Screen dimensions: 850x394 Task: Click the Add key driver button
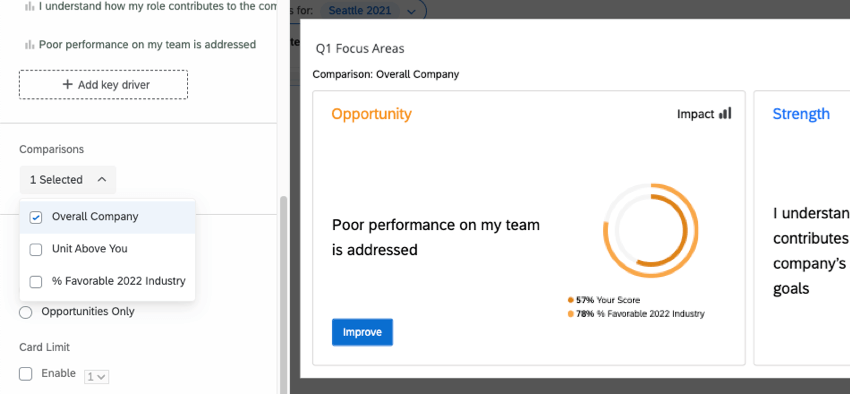(x=104, y=85)
